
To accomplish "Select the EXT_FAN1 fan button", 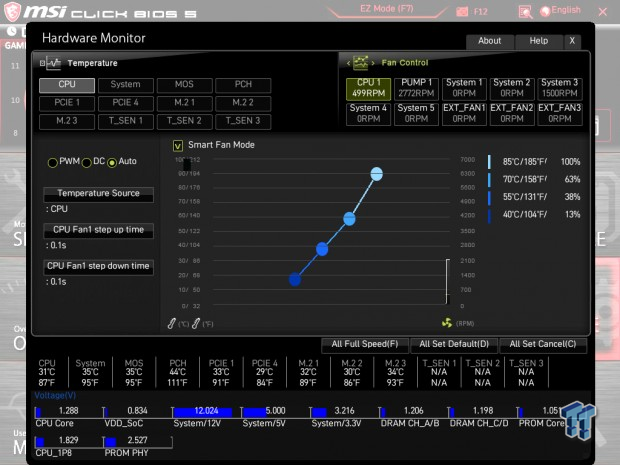I will click(464, 114).
